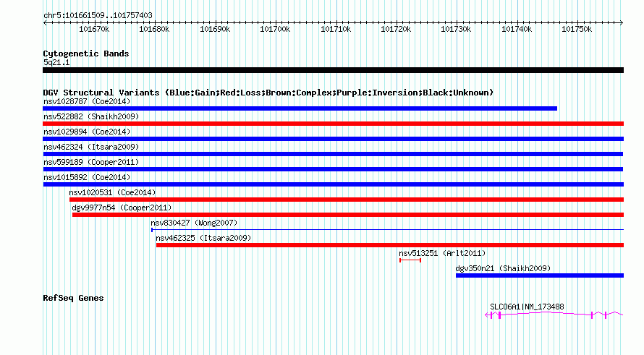Click the left arrow end of the ruler
Screen dimensions: 644x355
coord(45,23)
